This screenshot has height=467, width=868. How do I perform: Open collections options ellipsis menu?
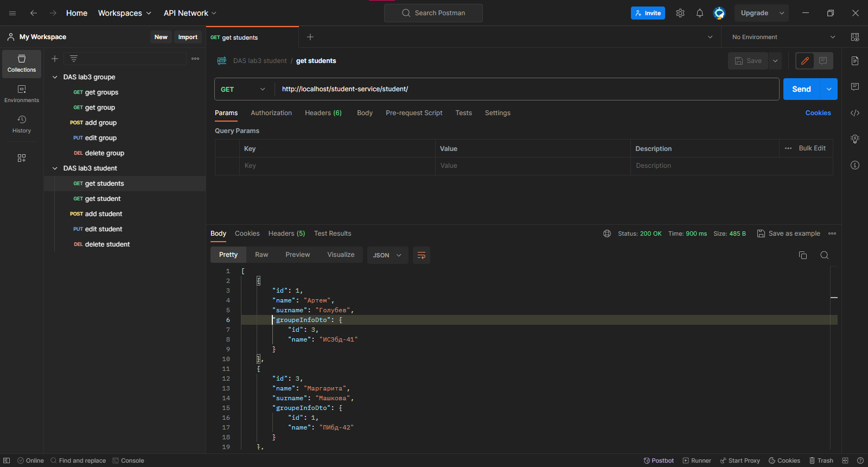(x=195, y=59)
